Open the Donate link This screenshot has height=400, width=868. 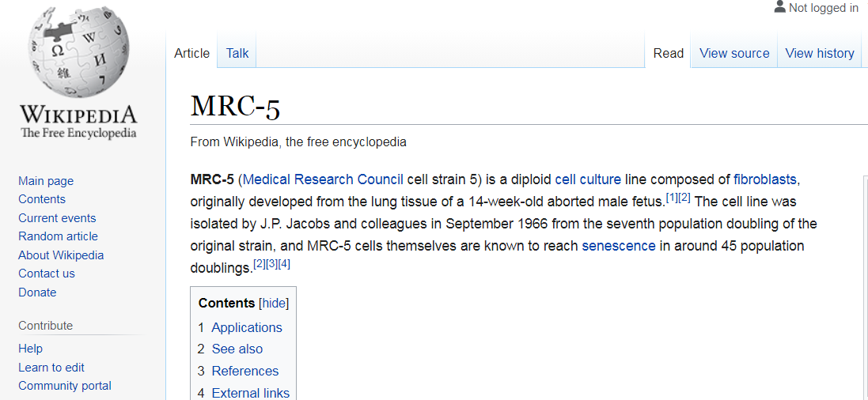(37, 292)
